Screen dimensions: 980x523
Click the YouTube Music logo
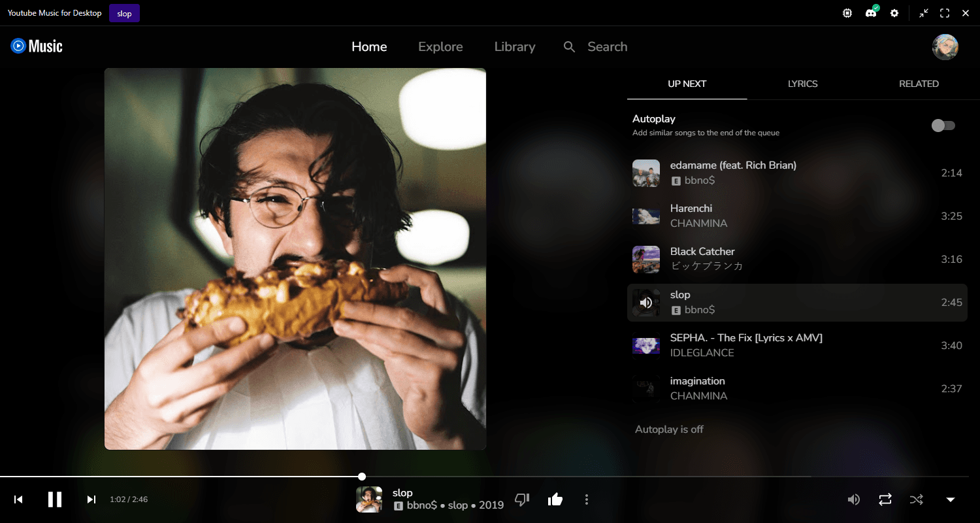[x=37, y=46]
